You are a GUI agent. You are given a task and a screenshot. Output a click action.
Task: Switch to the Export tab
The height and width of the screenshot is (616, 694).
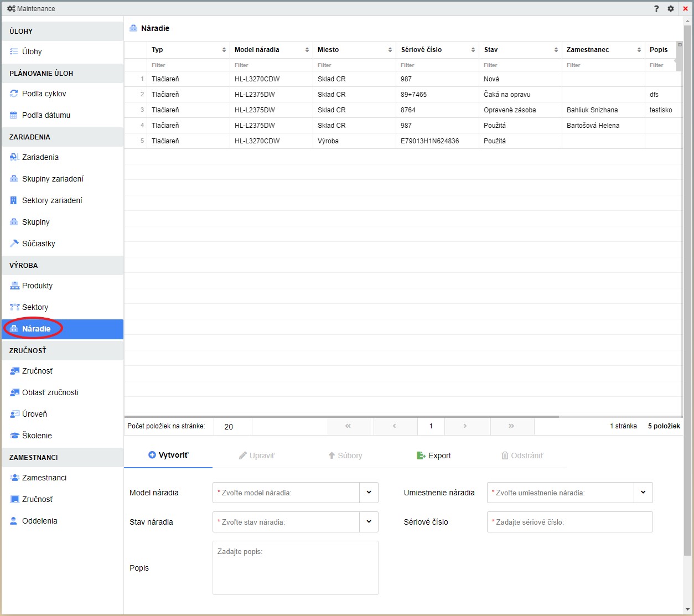[433, 455]
